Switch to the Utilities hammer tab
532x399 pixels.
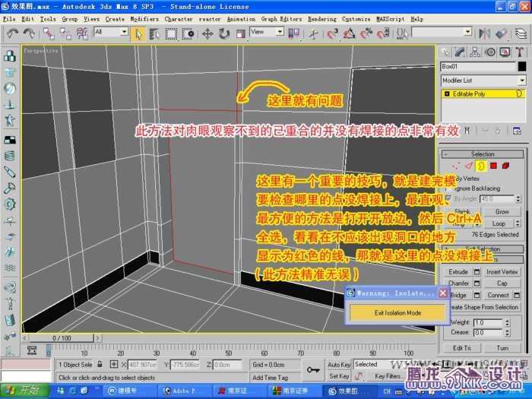tap(520, 52)
